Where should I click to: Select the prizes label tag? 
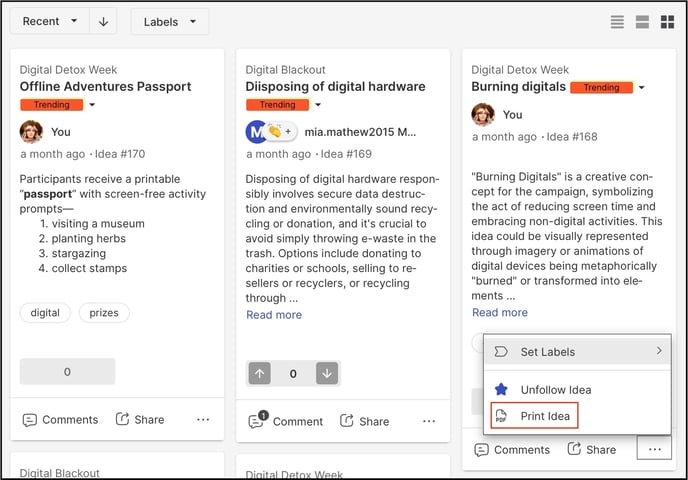pos(104,313)
